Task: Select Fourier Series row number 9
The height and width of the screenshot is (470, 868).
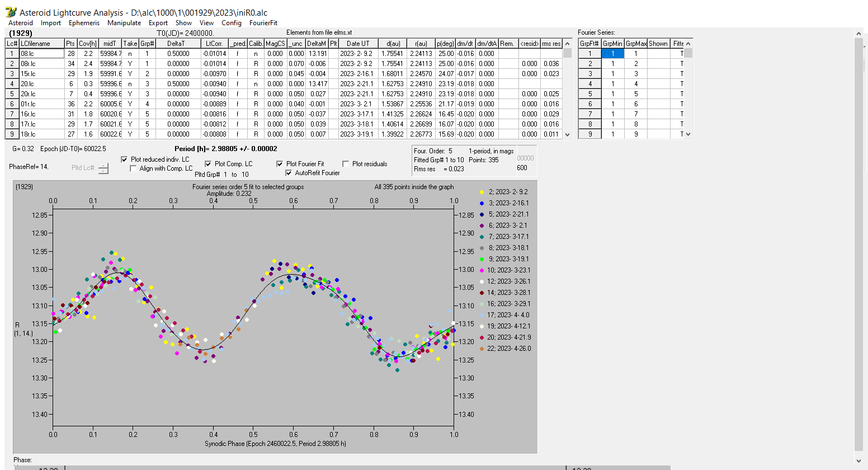Action: (590, 134)
